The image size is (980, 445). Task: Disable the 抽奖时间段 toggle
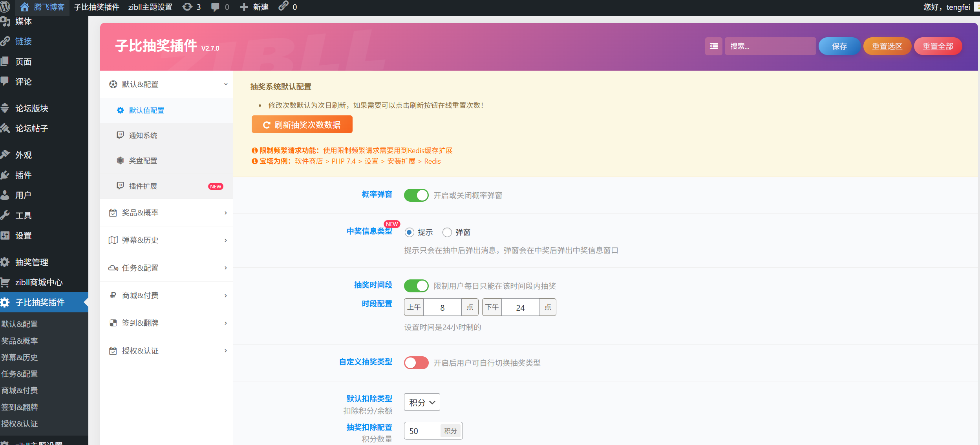[416, 286]
